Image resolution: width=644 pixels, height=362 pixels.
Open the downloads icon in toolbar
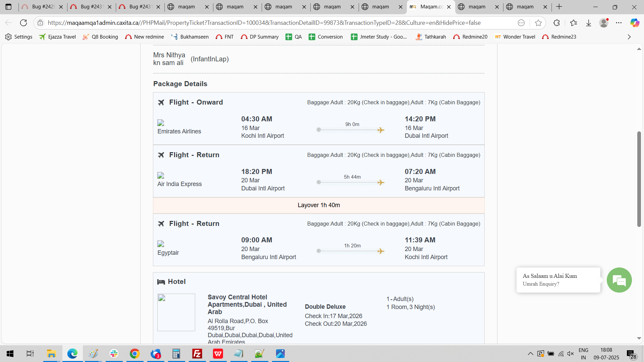(x=589, y=23)
